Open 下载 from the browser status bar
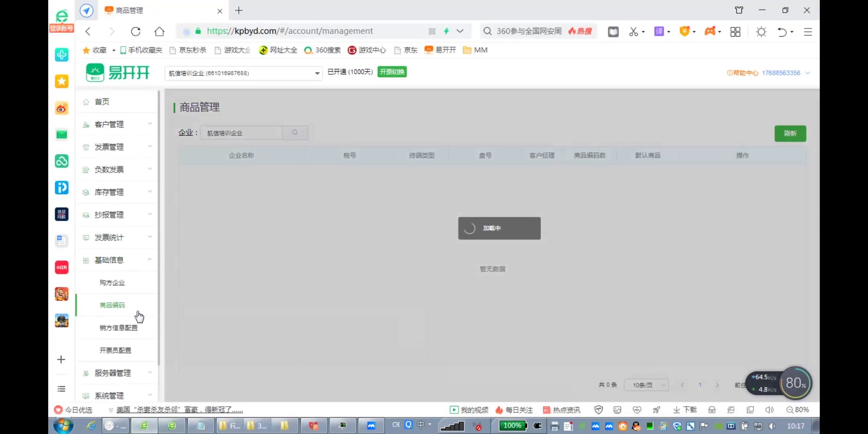Viewport: 868px width, 434px height. point(684,409)
